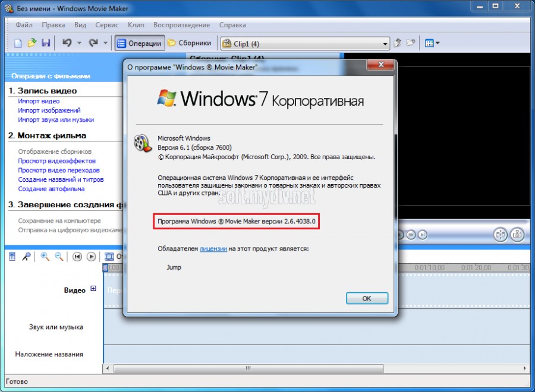Screen dimensions: 535x392
Task: Open a project with the folder icon
Action: pyautogui.click(x=32, y=43)
